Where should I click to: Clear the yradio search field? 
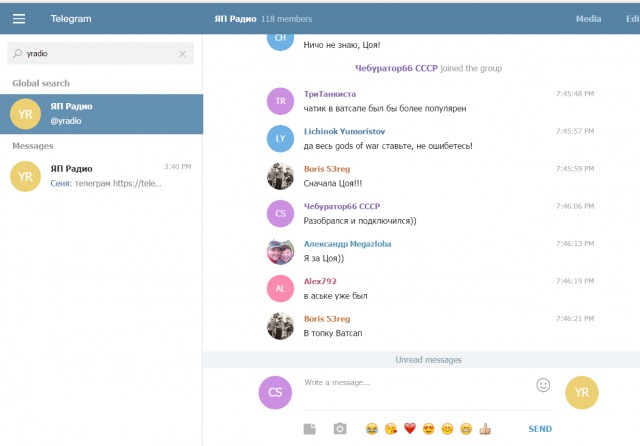[x=182, y=54]
